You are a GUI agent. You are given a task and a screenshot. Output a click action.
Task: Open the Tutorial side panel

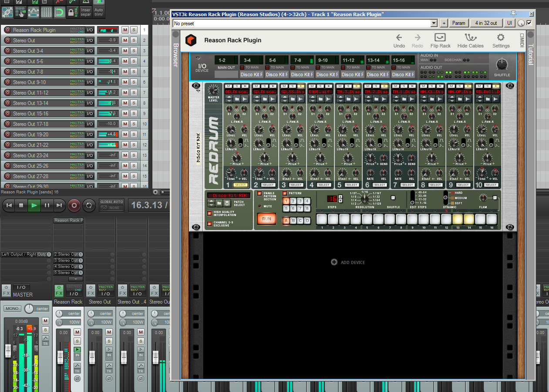pos(530,55)
